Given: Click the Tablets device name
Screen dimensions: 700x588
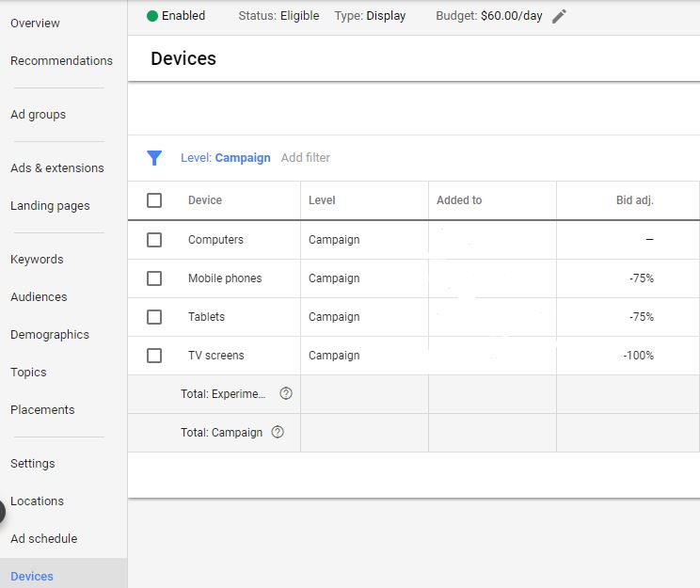Looking at the screenshot, I should pyautogui.click(x=206, y=317).
